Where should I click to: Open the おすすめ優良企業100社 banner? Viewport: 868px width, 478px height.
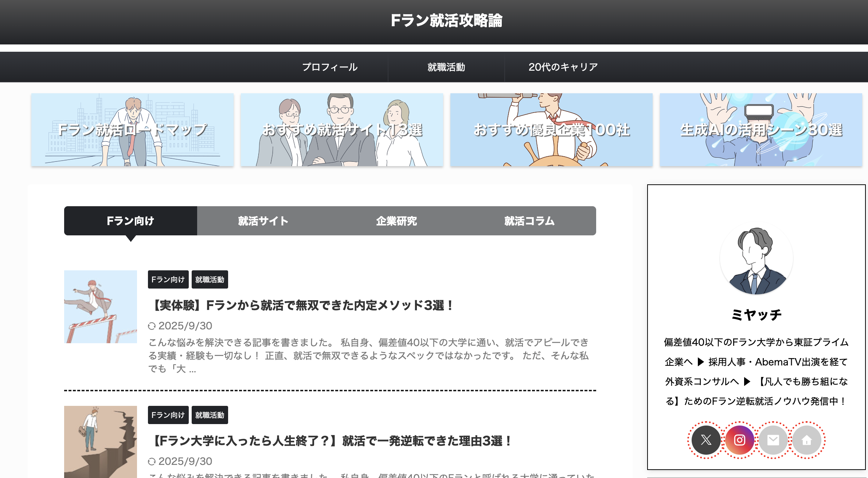tap(551, 130)
